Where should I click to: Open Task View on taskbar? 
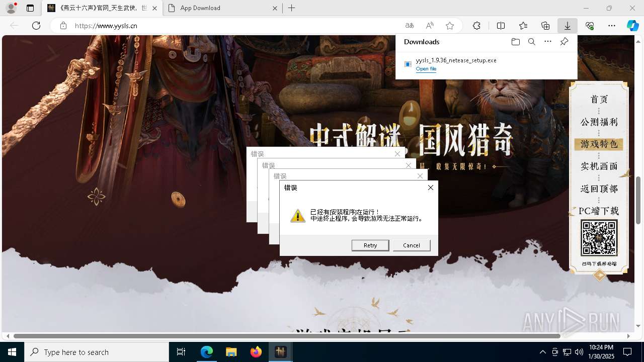tap(182, 352)
